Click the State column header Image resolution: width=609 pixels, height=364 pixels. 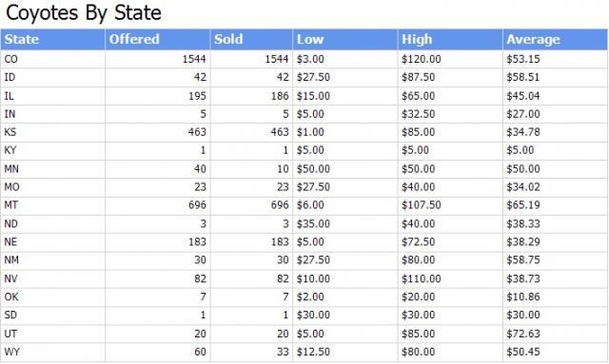tap(52, 39)
